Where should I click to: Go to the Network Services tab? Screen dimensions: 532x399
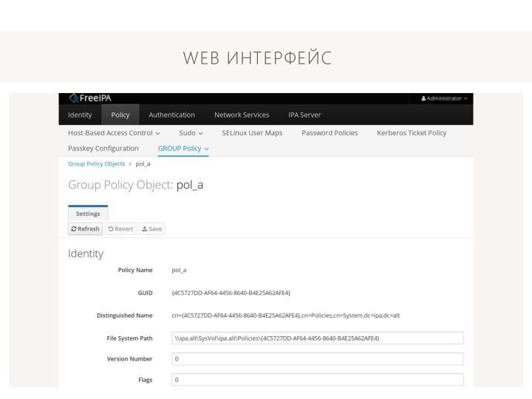click(x=242, y=115)
